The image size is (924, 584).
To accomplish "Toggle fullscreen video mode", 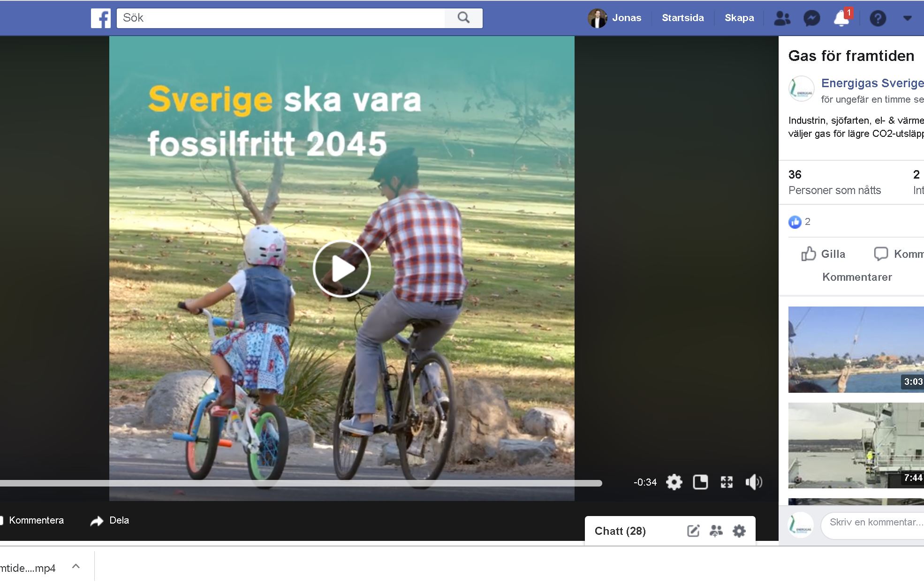I will click(x=727, y=482).
